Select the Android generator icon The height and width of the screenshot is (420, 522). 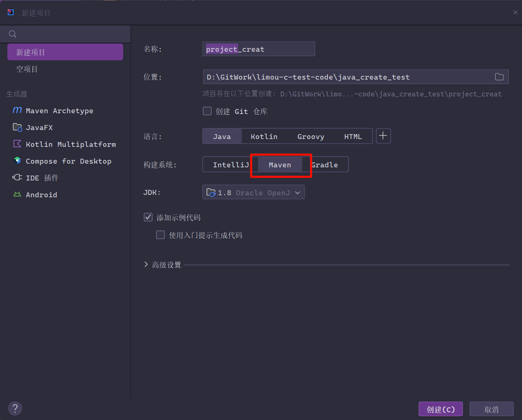(17, 194)
